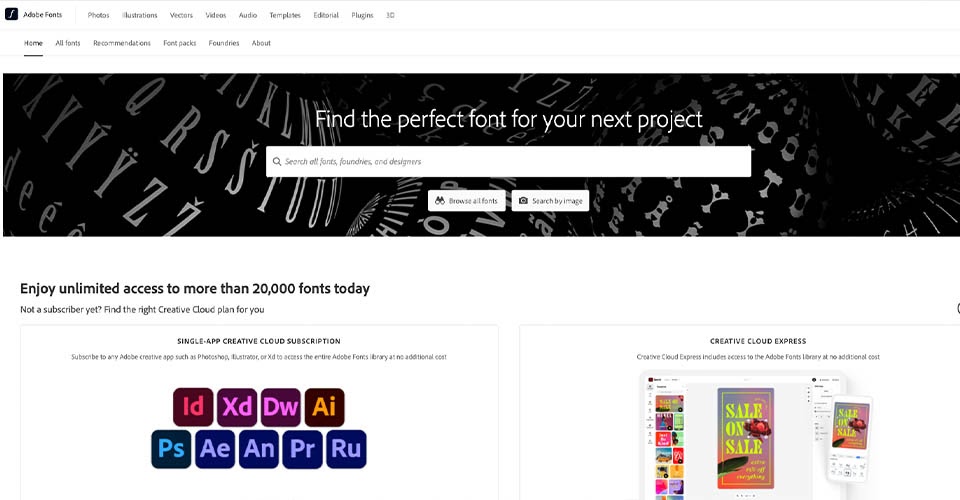Image resolution: width=960 pixels, height=500 pixels.
Task: Click the Photoshop Ps app icon
Action: (x=171, y=449)
